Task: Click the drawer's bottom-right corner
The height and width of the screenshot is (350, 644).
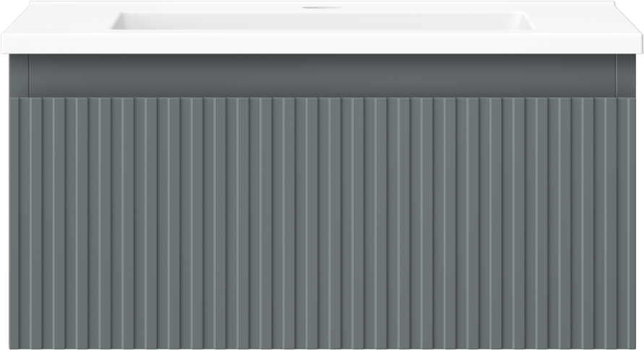Action: coord(632,346)
